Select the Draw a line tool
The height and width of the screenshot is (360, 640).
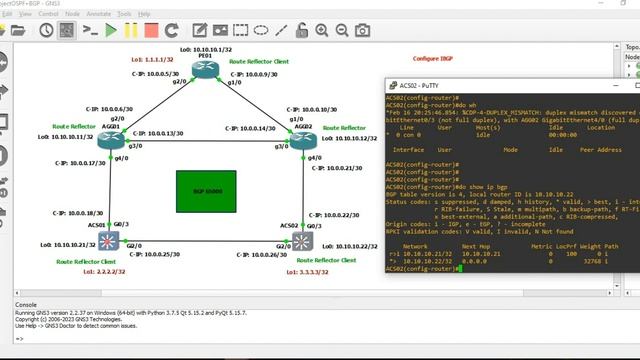(281, 30)
